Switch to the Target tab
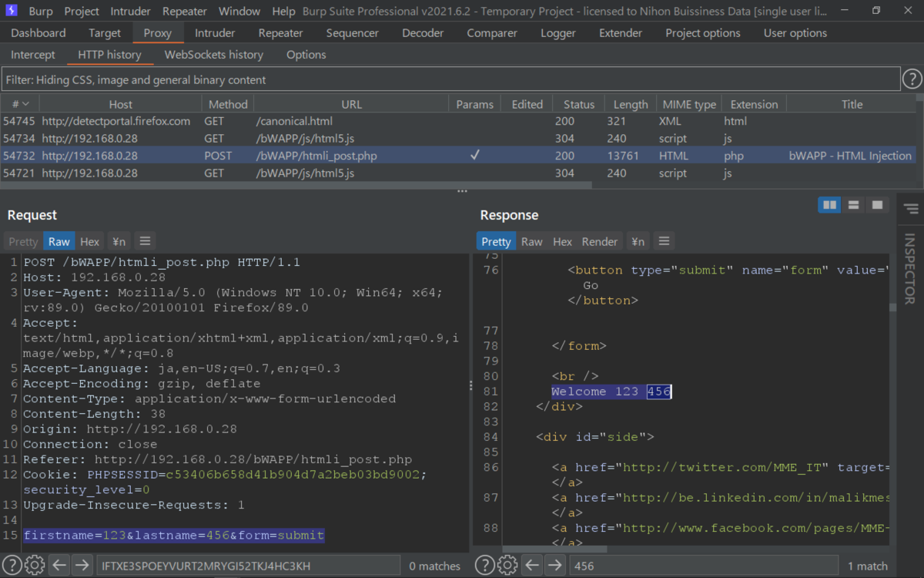 [105, 33]
